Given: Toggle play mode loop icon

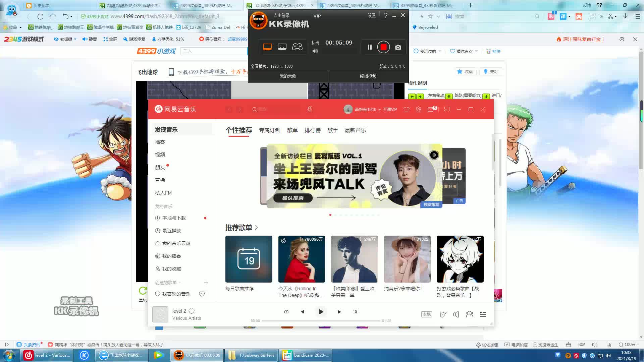Looking at the screenshot, I should pos(286,312).
